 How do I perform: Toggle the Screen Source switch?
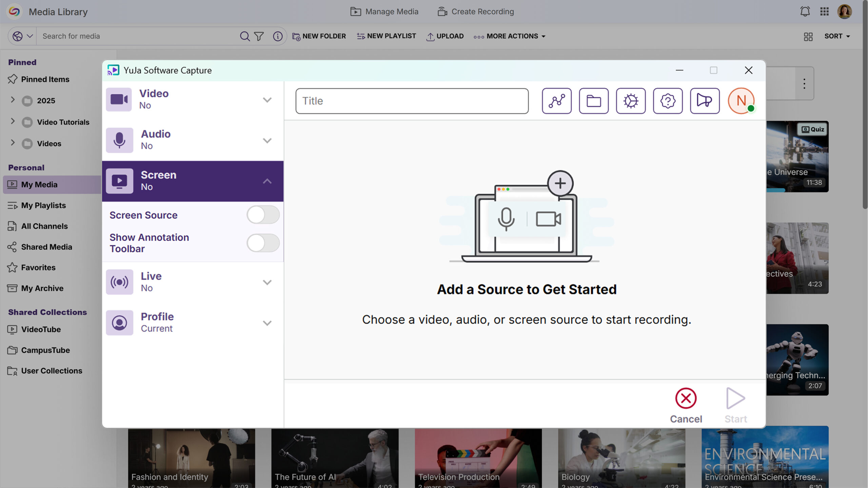(263, 215)
